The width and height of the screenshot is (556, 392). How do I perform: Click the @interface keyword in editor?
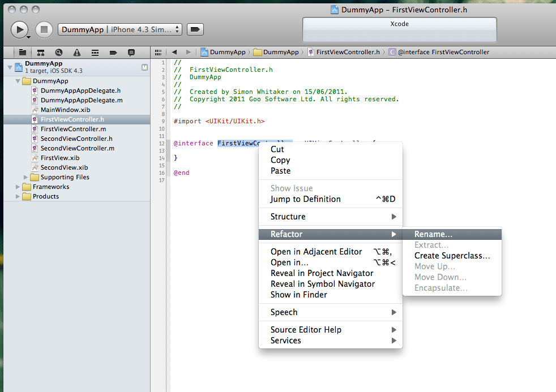(193, 144)
